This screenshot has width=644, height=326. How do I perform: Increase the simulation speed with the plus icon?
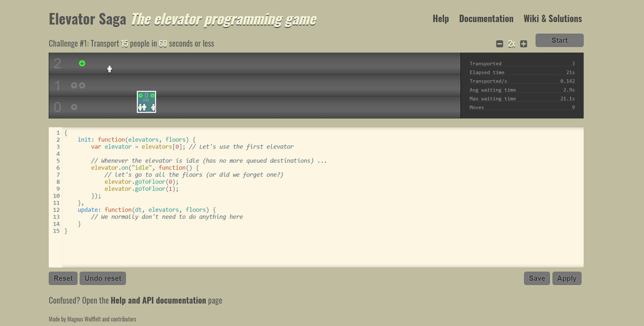pos(524,44)
